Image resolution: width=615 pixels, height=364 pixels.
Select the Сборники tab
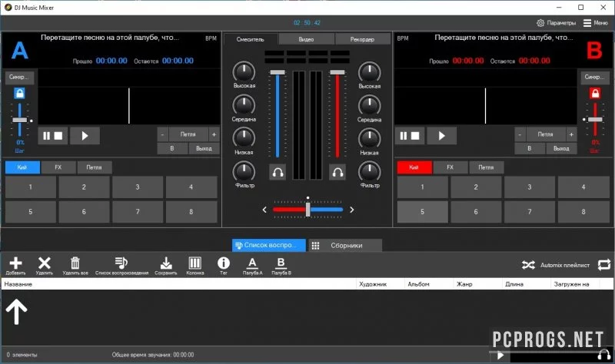pyautogui.click(x=345, y=245)
